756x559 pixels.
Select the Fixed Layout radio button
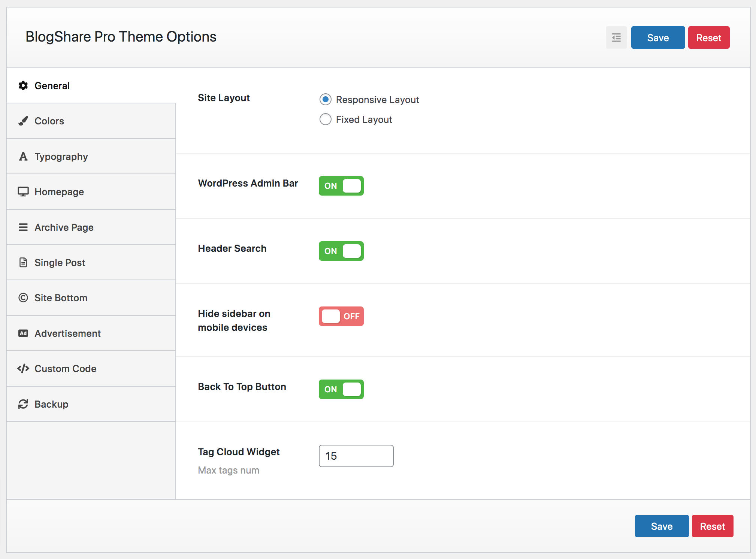(325, 119)
